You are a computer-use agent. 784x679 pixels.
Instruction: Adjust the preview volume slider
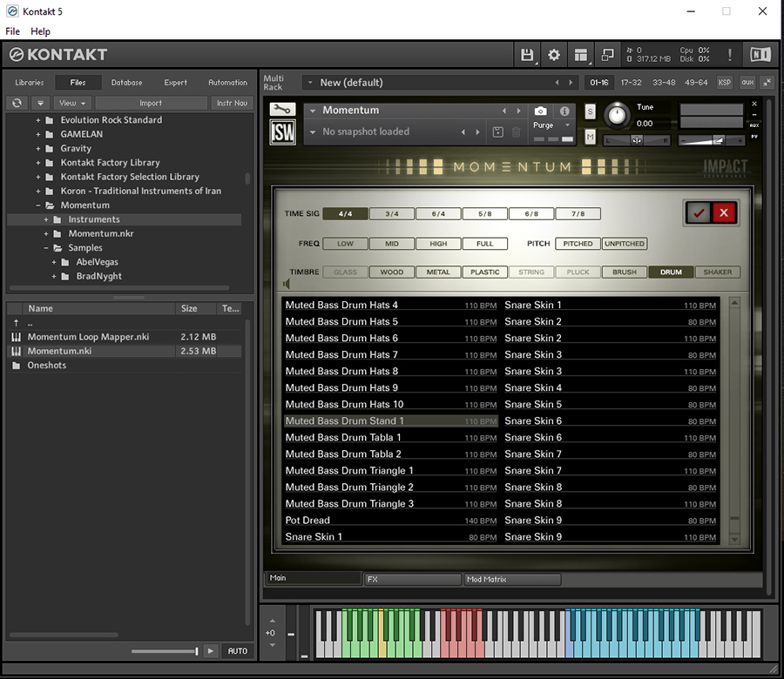pyautogui.click(x=165, y=651)
